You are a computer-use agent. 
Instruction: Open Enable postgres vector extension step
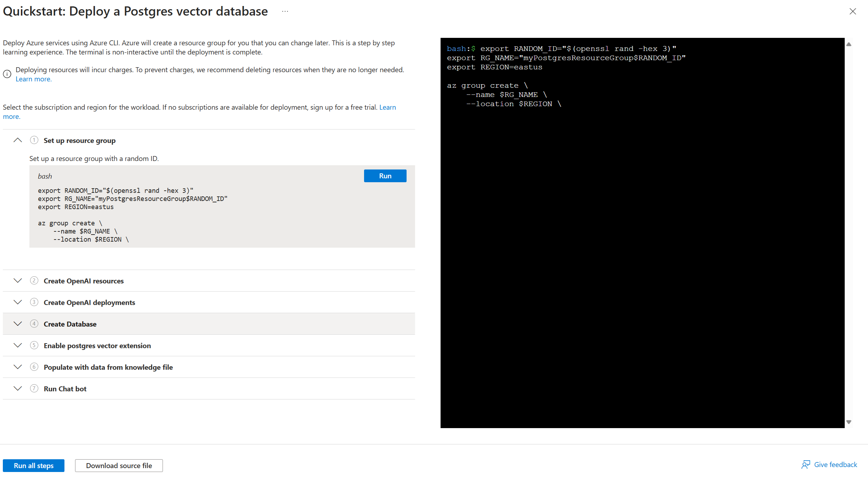pyautogui.click(x=18, y=345)
